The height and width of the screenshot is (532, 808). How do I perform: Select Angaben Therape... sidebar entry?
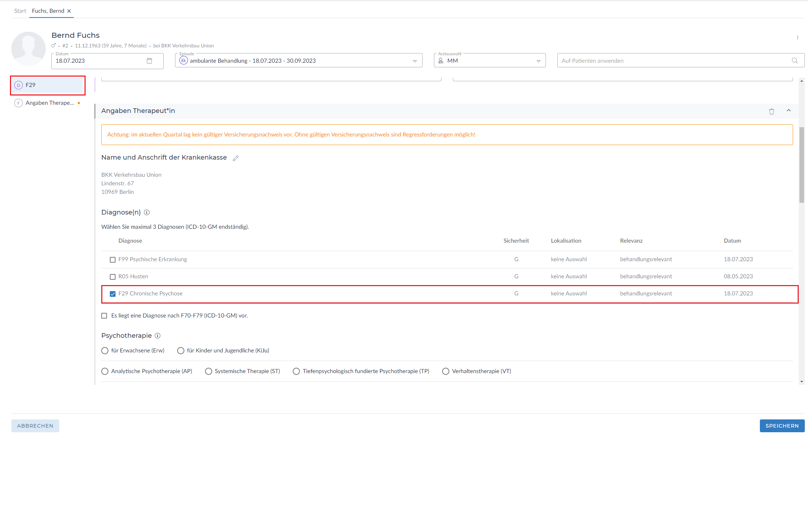tap(50, 103)
